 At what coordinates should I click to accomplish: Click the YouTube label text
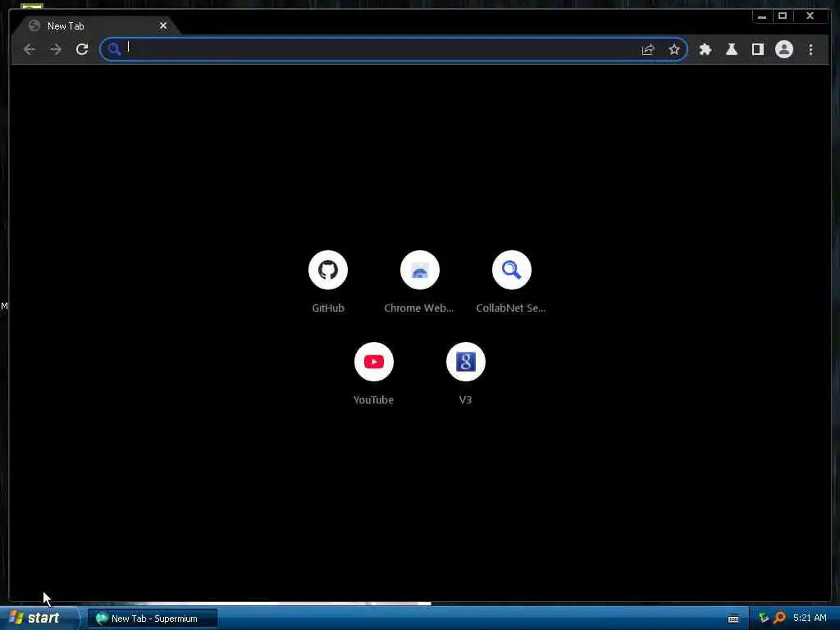click(373, 400)
